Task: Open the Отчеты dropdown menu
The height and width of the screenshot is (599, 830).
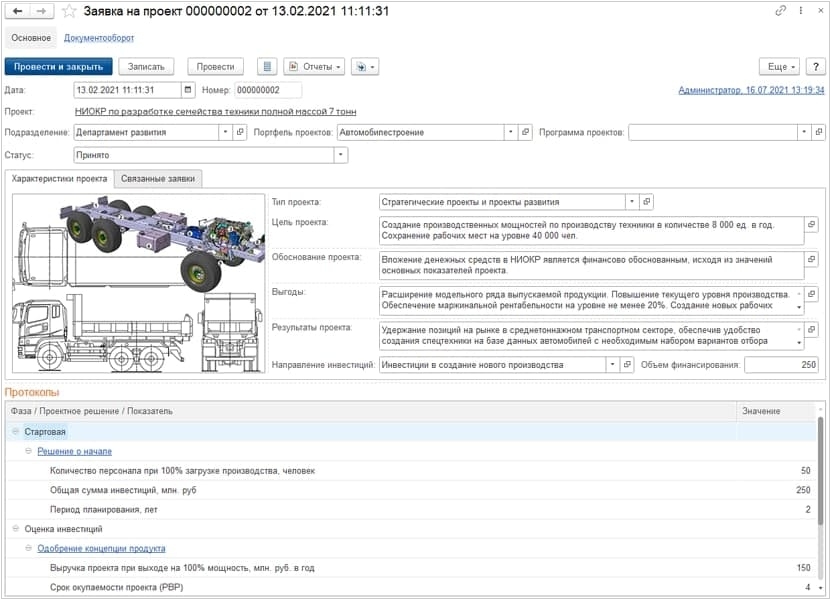Action: [314, 67]
